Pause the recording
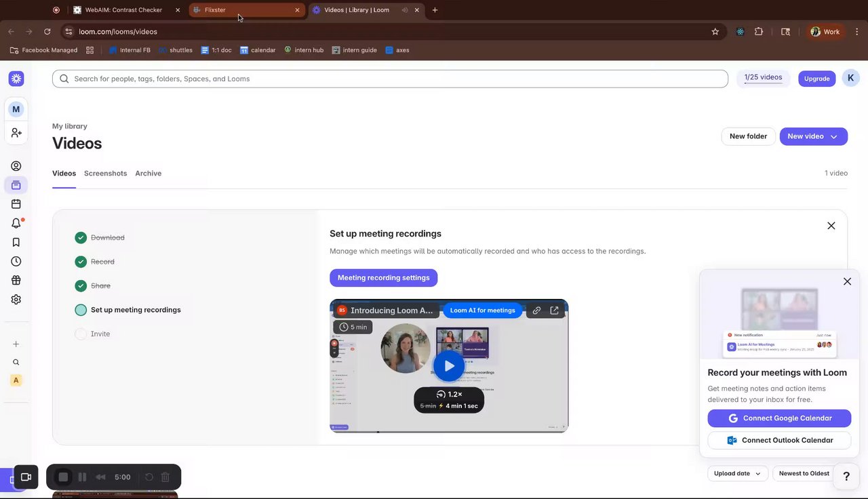The image size is (868, 499). tap(82, 477)
